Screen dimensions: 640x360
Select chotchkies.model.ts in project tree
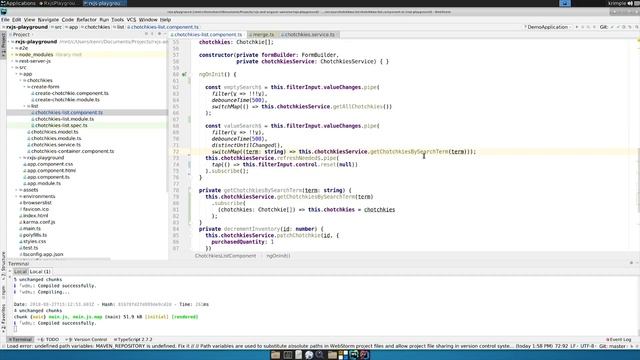tap(53, 132)
